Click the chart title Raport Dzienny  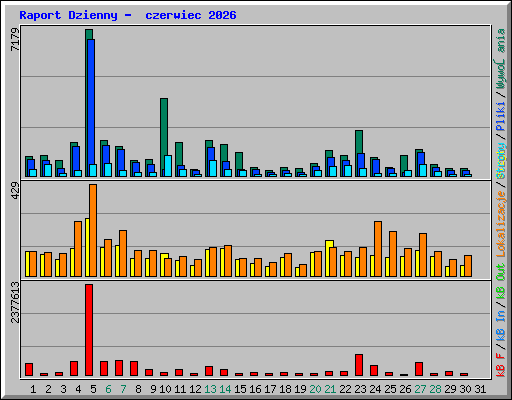(68, 15)
